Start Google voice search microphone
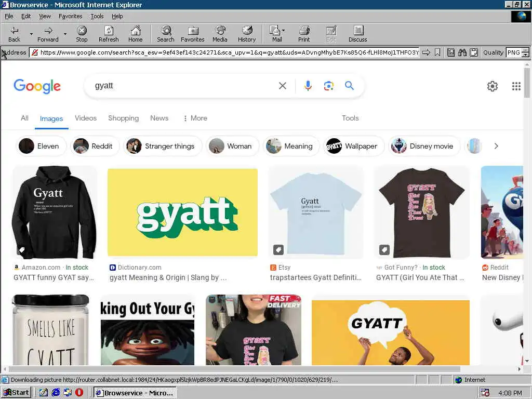 pyautogui.click(x=308, y=86)
